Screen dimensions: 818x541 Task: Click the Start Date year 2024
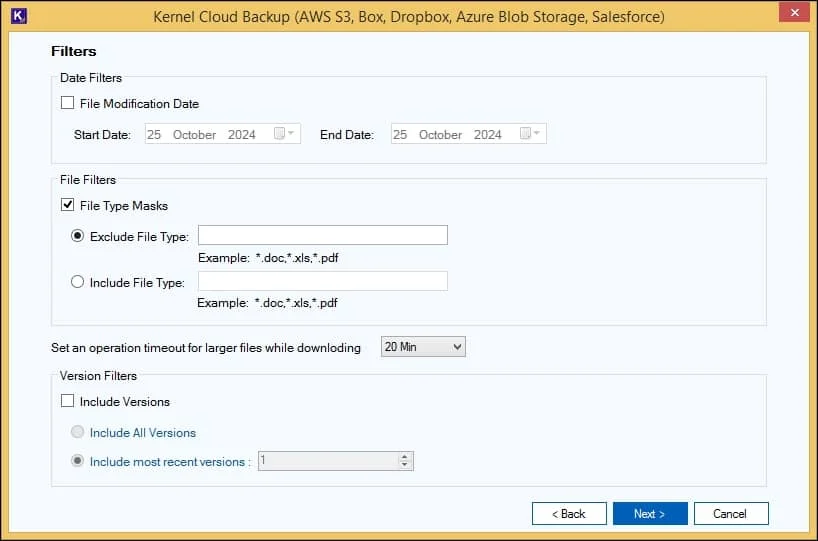pos(242,135)
